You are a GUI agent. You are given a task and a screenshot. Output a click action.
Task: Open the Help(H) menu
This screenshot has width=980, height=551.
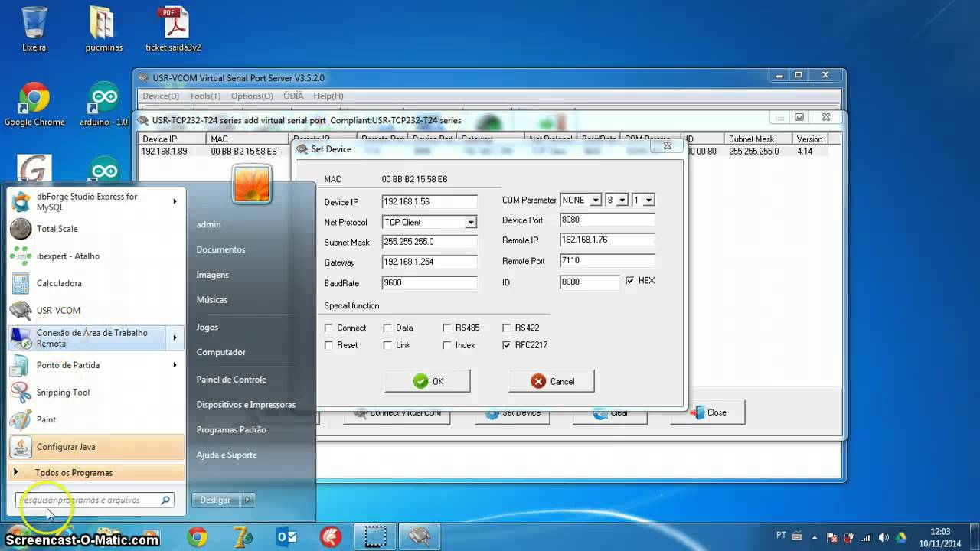pyautogui.click(x=328, y=96)
